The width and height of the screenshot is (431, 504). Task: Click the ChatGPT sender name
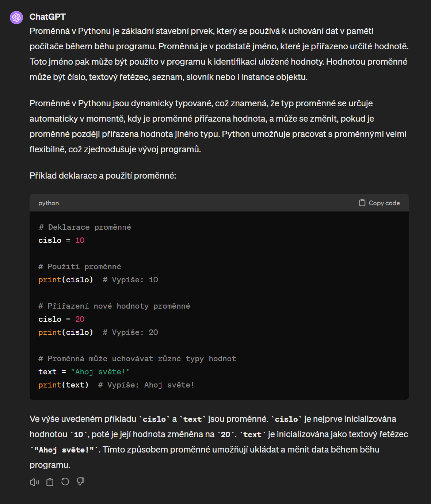47,17
